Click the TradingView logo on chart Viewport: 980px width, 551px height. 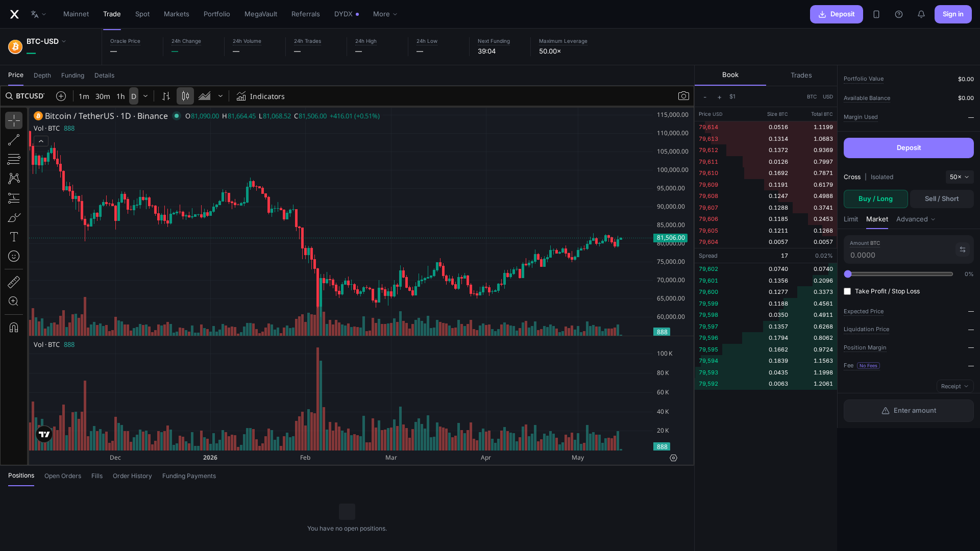[x=44, y=434]
